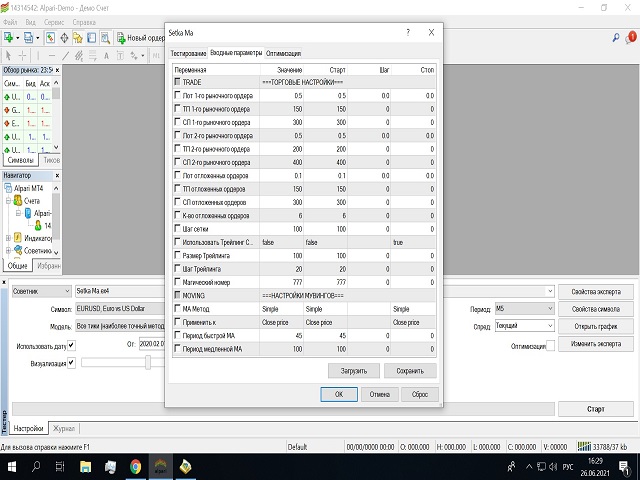Open the Arrows tool dropdown arrow
The image size is (640, 480).
pyautogui.click(x=142, y=56)
